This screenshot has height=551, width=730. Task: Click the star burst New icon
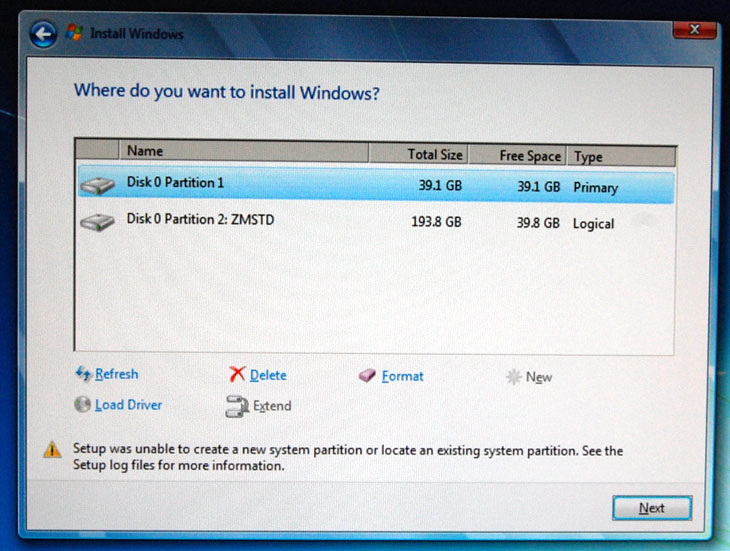click(514, 376)
